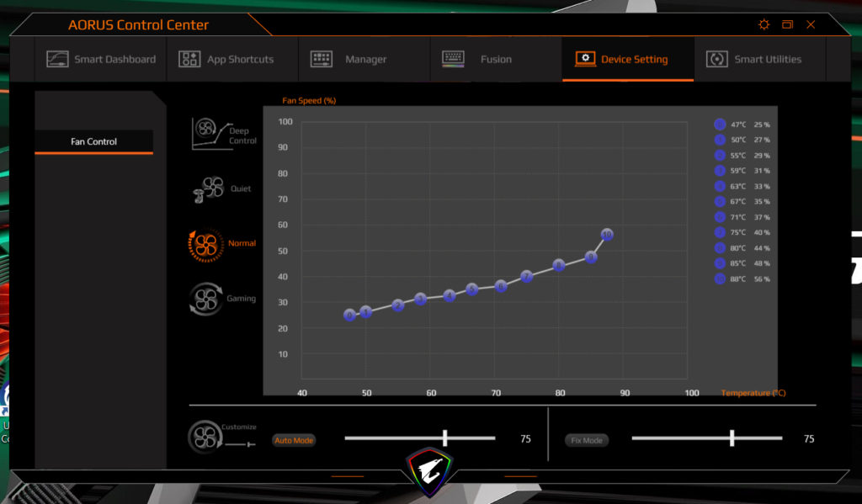Open the Smart Dashboard tab
The height and width of the screenshot is (504, 862).
click(x=101, y=60)
